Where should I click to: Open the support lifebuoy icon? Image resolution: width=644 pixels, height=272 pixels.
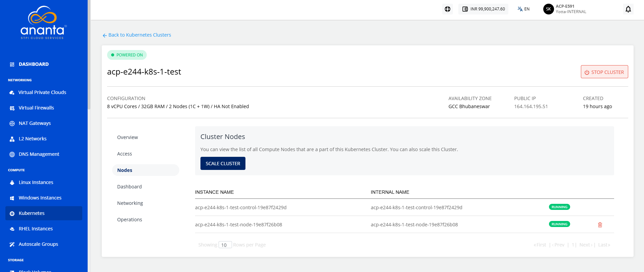(448, 9)
